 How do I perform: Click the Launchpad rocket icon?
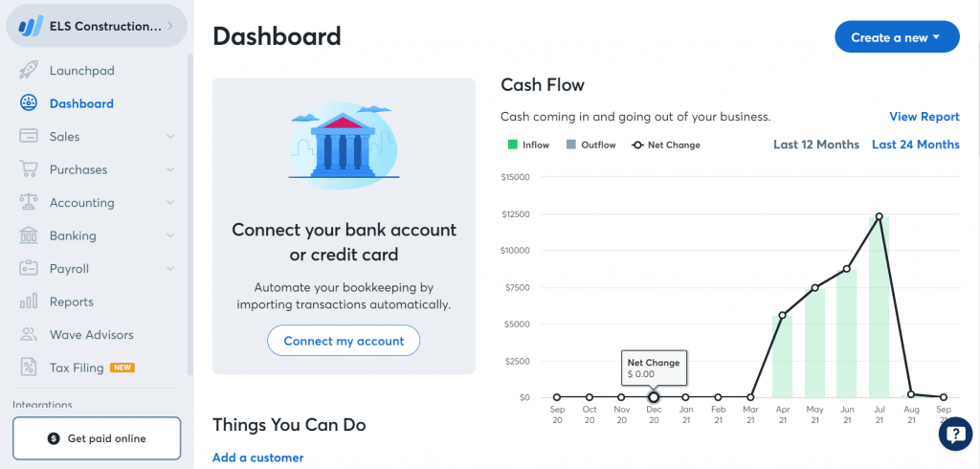tap(29, 71)
